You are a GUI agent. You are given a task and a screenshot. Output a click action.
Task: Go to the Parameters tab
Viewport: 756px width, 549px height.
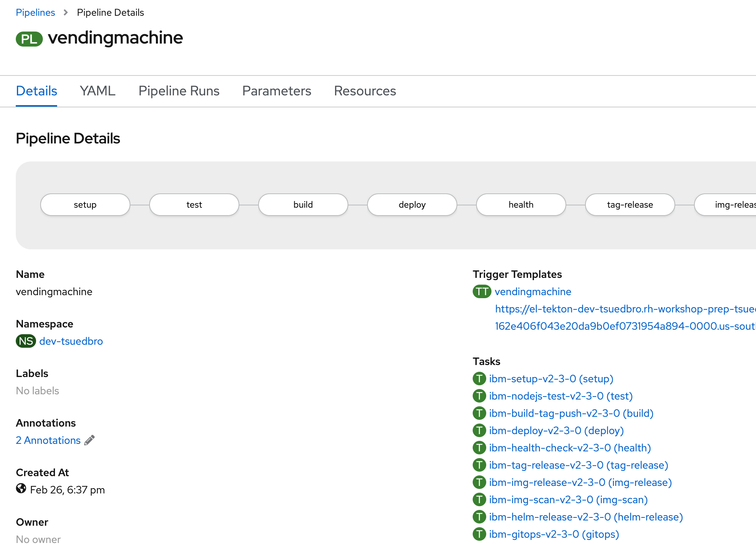tap(277, 91)
